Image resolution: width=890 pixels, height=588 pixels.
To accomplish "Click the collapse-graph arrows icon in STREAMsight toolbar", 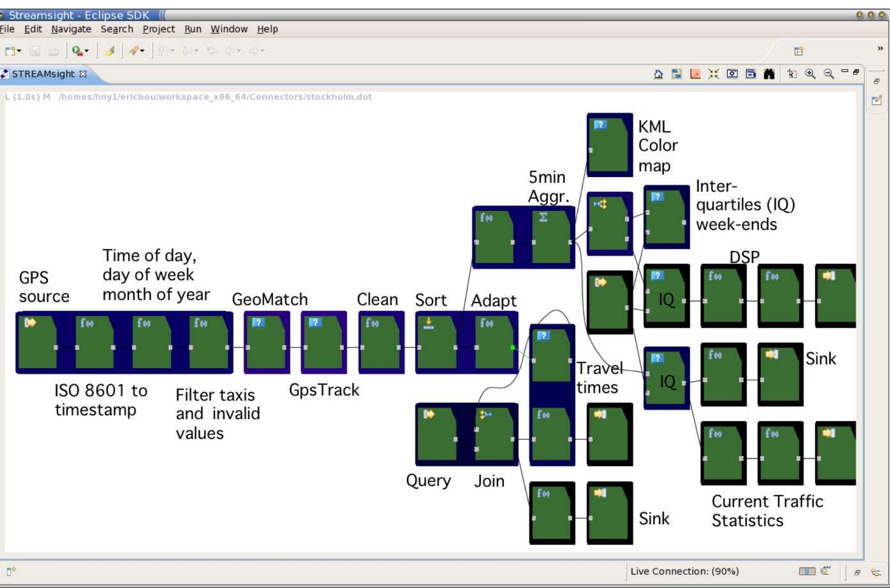I will tap(714, 75).
